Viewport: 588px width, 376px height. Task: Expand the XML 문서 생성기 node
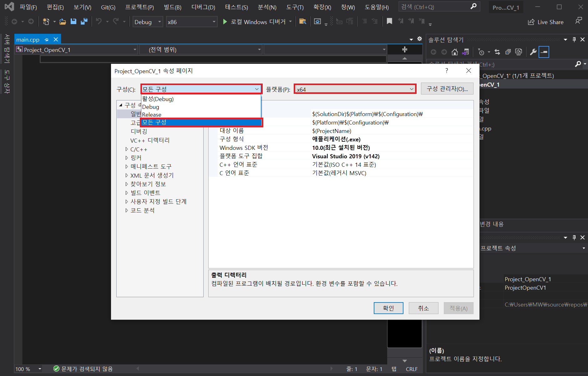(127, 175)
